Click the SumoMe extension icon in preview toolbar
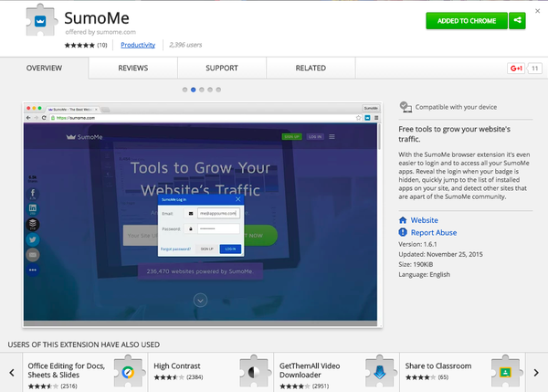 click(367, 118)
